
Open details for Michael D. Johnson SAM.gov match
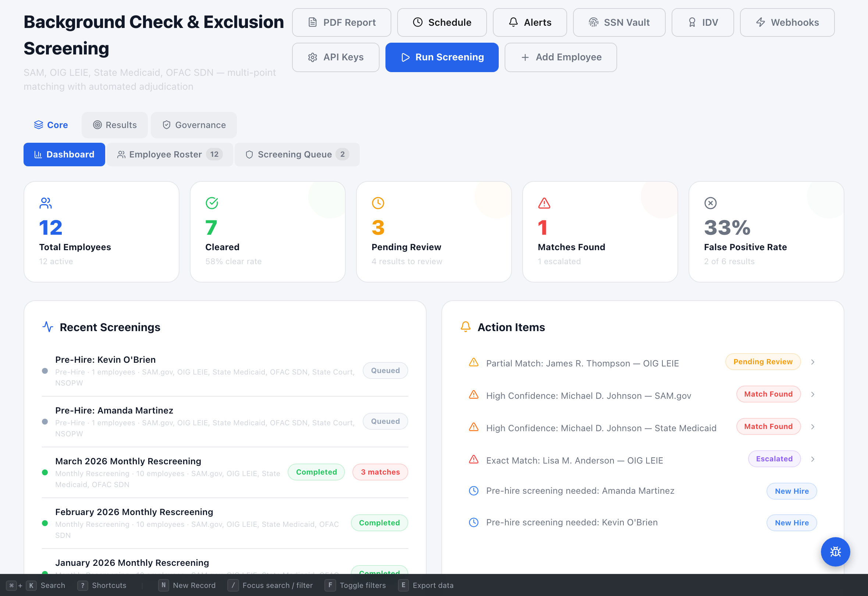814,394
